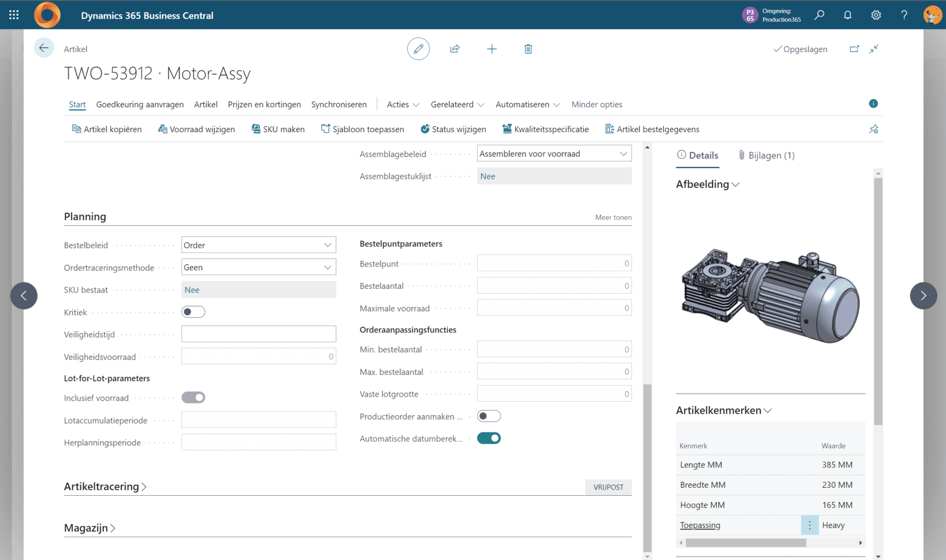Screen dimensions: 946x560
Task: Open the Bestelbeleid dropdown
Action: click(x=258, y=245)
